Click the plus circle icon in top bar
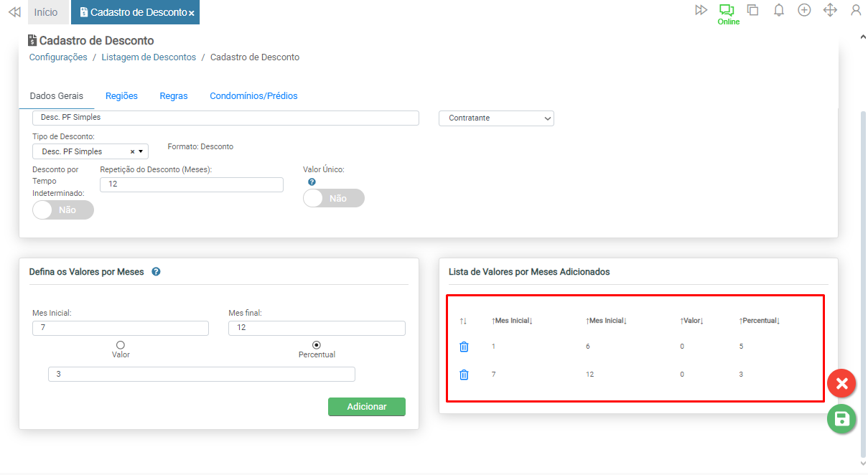The image size is (868, 475). click(x=804, y=10)
